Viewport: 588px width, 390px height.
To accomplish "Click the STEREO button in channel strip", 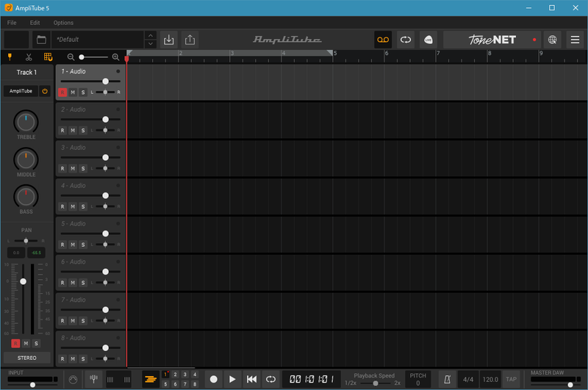I will tap(27, 358).
